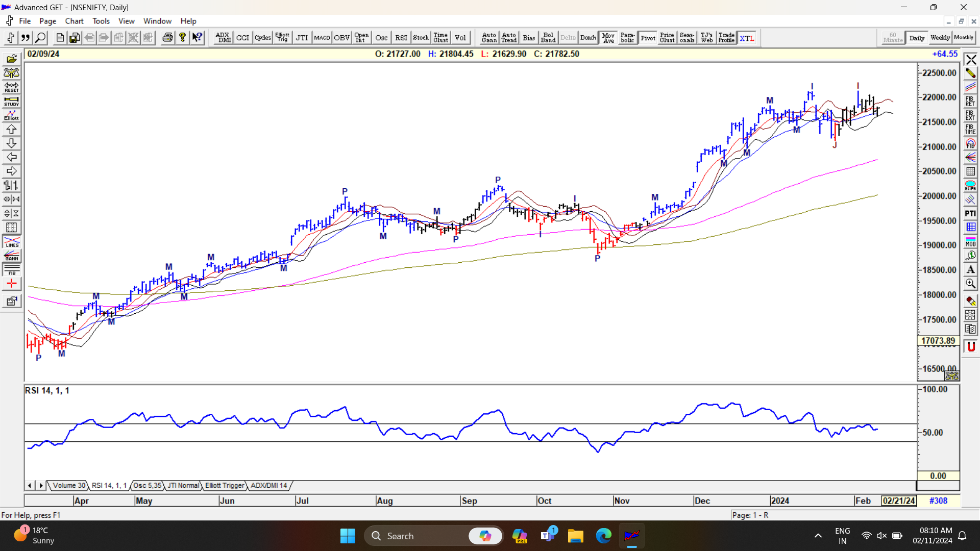Select the Fibonacci Retracement tool
Screen dimensions: 980x551
[x=970, y=101]
